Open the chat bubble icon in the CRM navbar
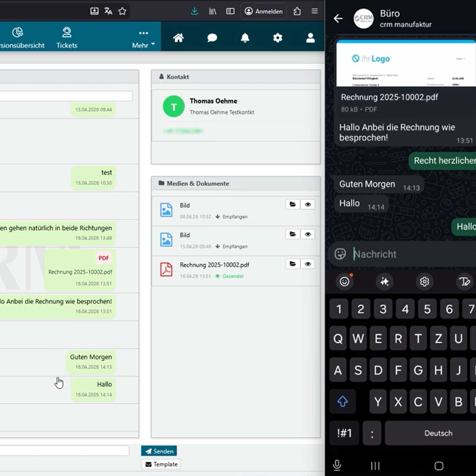 [x=212, y=37]
